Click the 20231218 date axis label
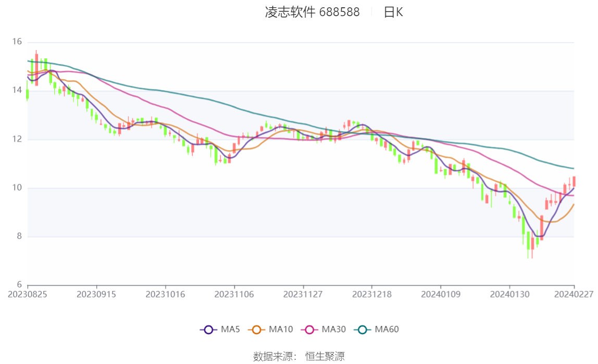 click(x=372, y=294)
